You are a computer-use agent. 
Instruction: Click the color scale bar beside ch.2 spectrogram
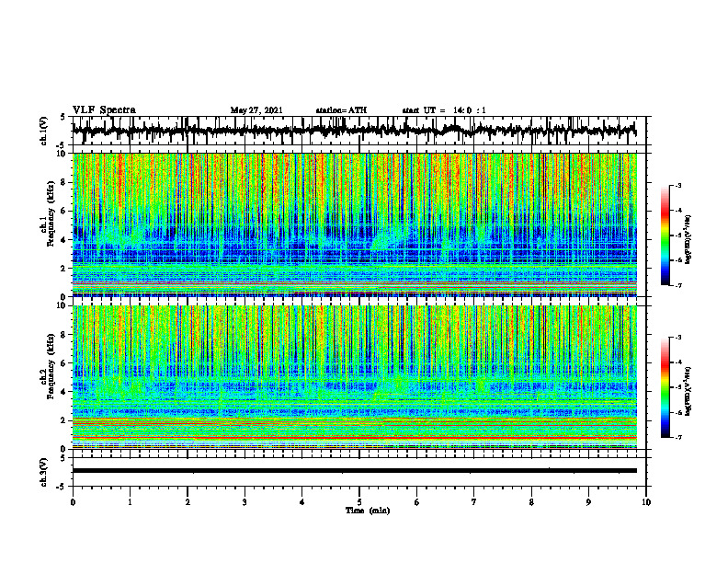[665, 387]
